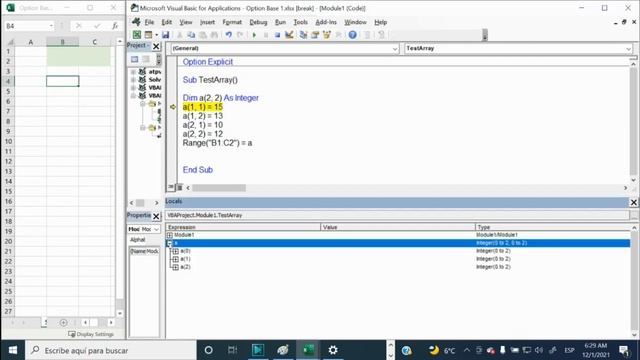640x360 pixels.
Task: Click the code line Range("B1:C2") = a
Action: point(217,143)
